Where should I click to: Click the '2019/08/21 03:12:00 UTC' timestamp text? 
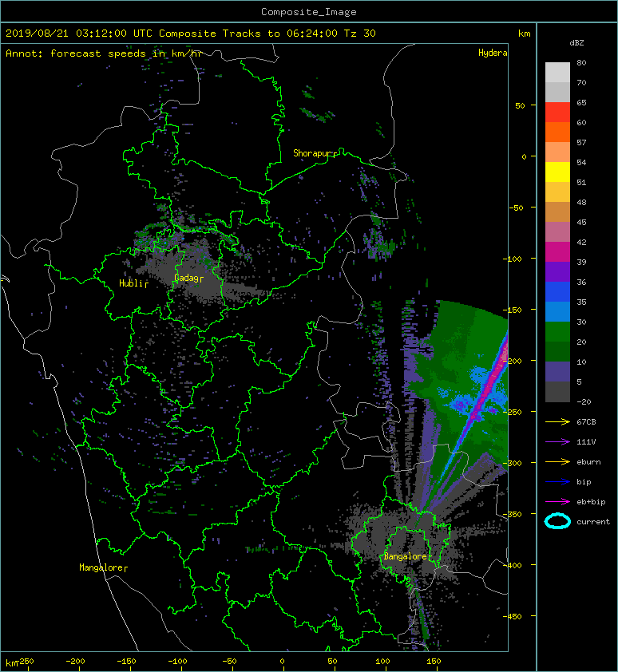[79, 34]
